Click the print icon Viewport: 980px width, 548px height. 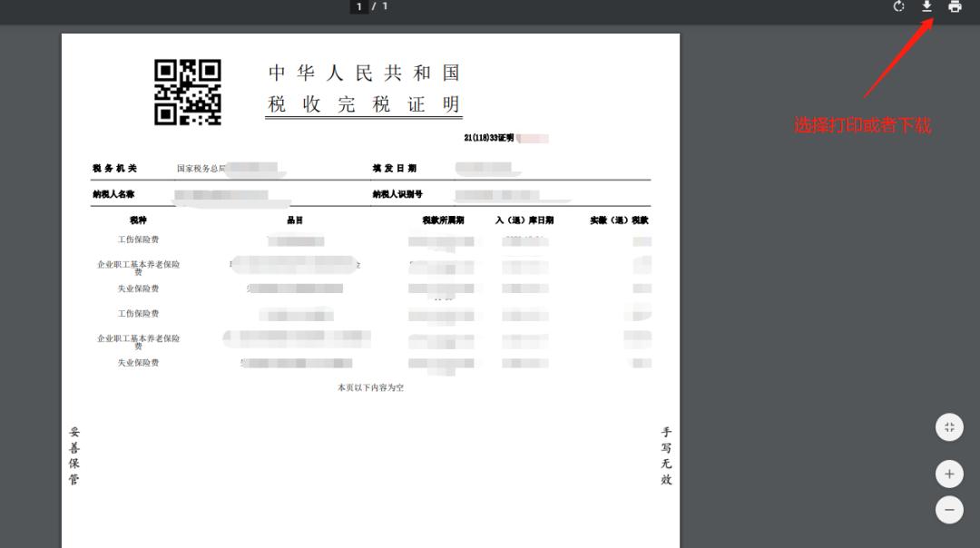click(954, 7)
